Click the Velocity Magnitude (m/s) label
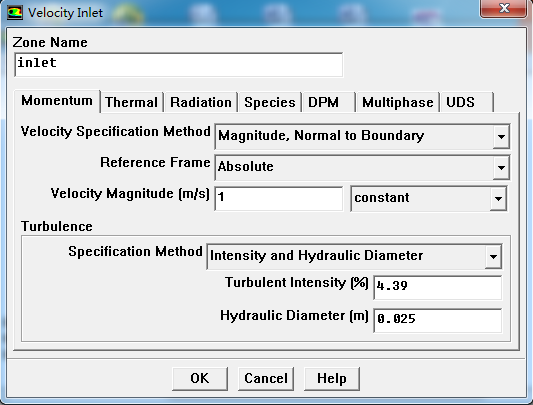The image size is (533, 405). [x=130, y=193]
